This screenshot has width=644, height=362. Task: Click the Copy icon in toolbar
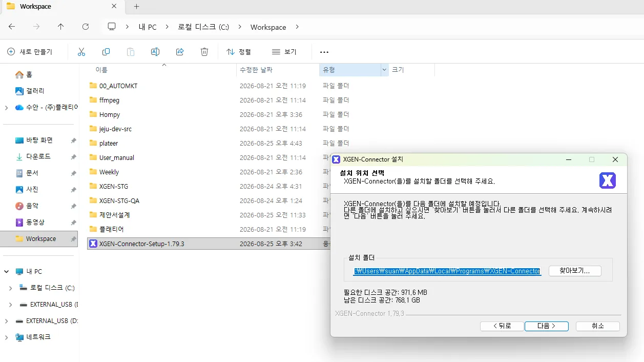pyautogui.click(x=106, y=52)
